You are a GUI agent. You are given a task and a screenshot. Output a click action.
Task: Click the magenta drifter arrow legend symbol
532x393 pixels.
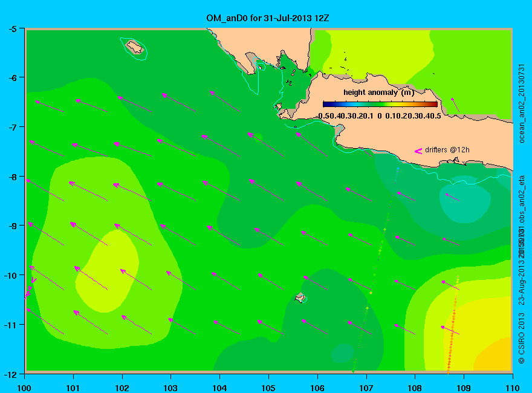pyautogui.click(x=418, y=151)
